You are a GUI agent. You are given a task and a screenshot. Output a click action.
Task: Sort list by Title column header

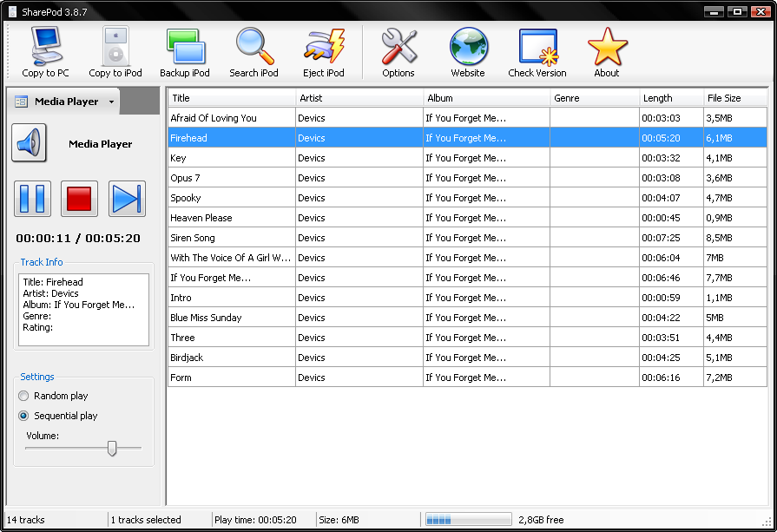point(232,98)
